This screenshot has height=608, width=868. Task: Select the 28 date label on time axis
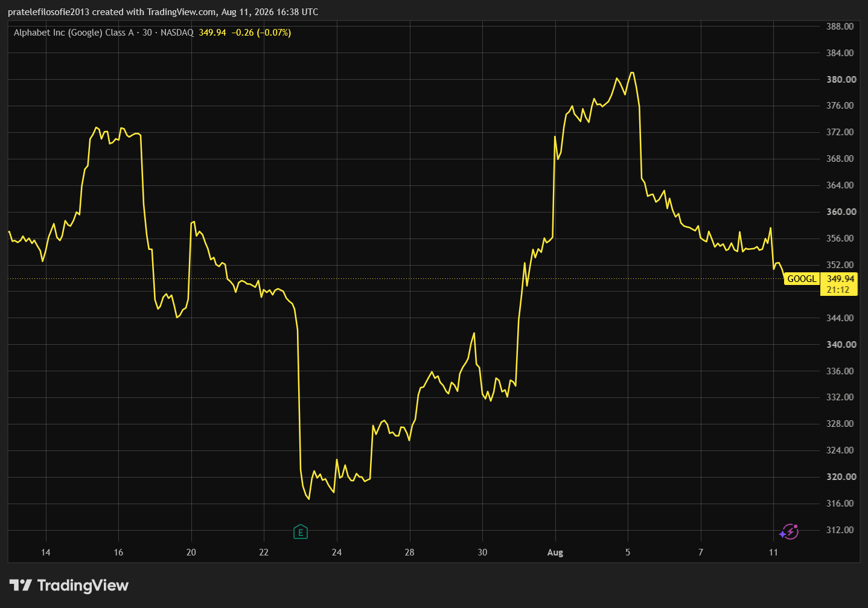point(410,552)
